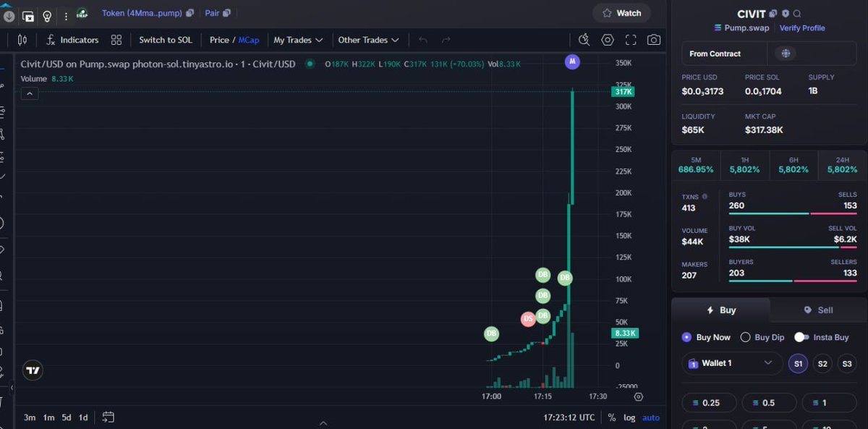Click the download arrow icon top left
Screen dimensions: 868x429
click(x=9, y=15)
